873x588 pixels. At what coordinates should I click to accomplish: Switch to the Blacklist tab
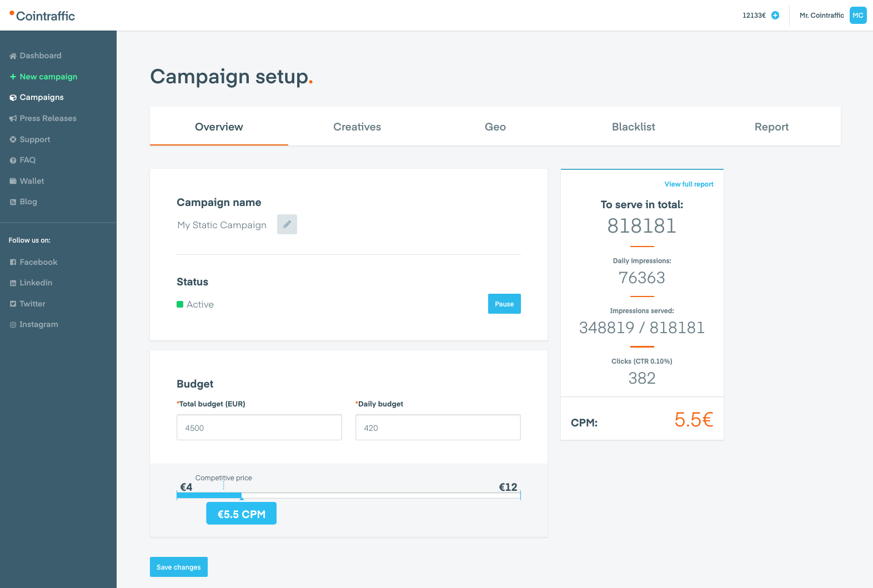[x=634, y=127]
